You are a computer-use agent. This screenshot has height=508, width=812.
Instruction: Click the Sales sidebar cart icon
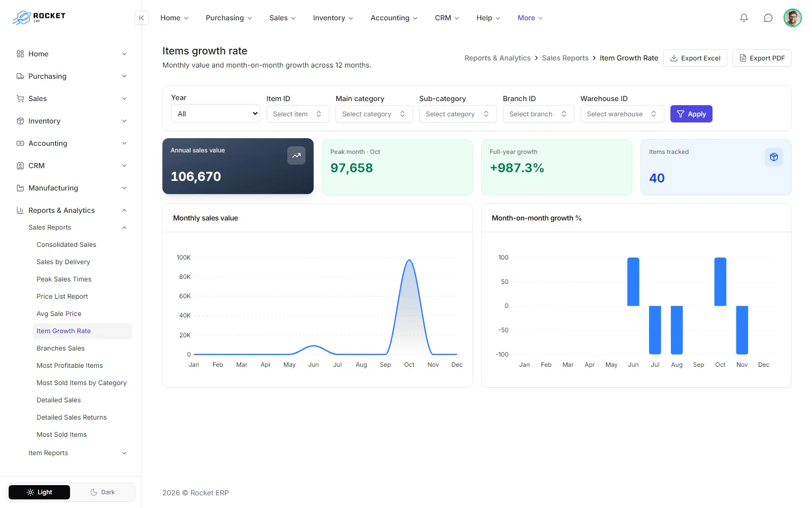pyautogui.click(x=20, y=99)
